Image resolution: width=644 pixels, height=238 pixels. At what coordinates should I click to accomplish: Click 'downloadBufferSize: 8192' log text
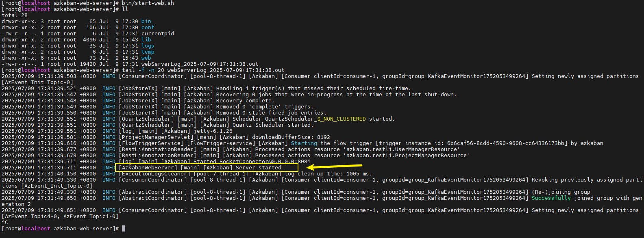(x=291, y=137)
